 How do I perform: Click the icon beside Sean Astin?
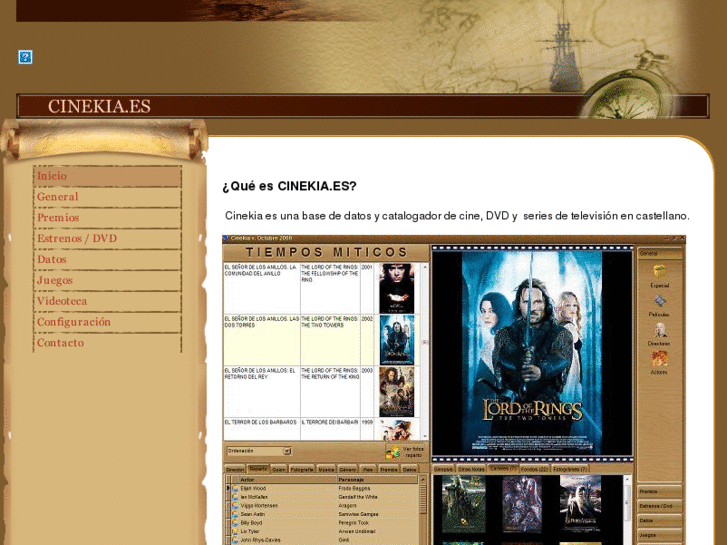(236, 514)
